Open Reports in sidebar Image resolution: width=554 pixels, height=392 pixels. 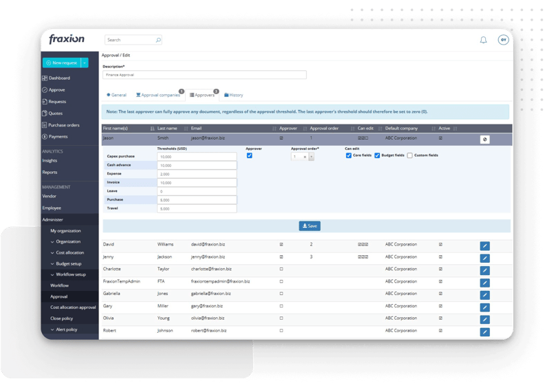pyautogui.click(x=50, y=173)
